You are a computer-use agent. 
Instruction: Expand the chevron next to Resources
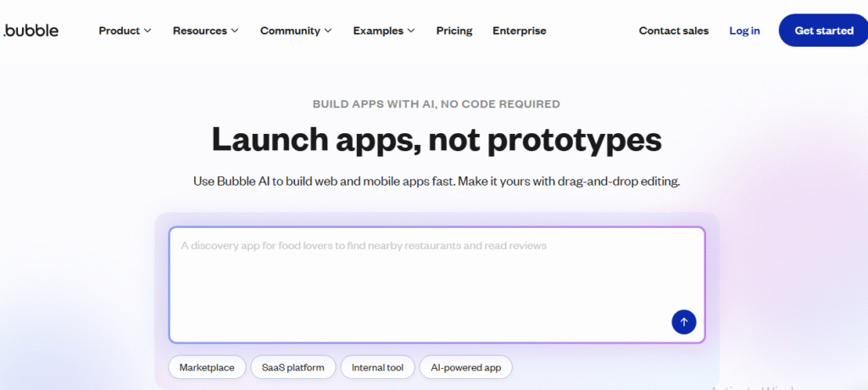click(235, 31)
